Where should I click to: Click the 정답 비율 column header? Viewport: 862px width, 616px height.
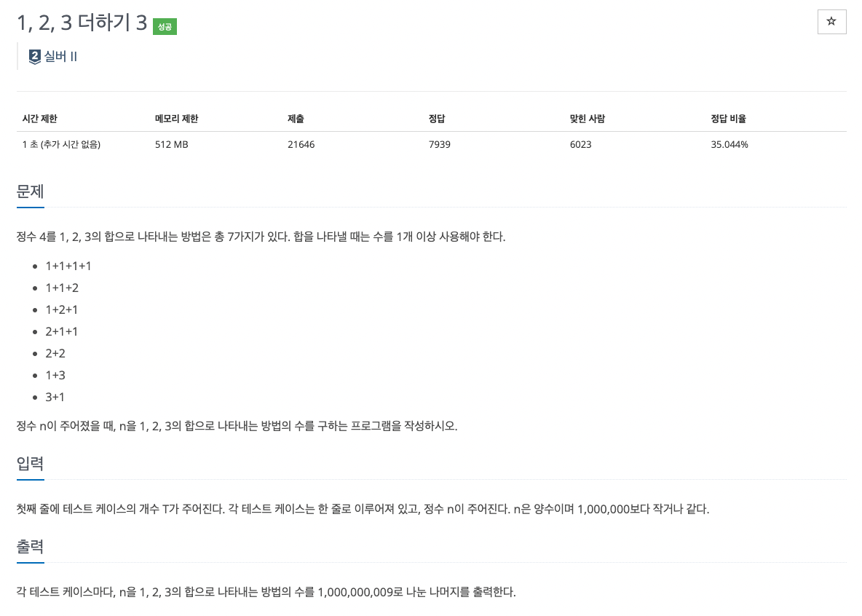728,119
